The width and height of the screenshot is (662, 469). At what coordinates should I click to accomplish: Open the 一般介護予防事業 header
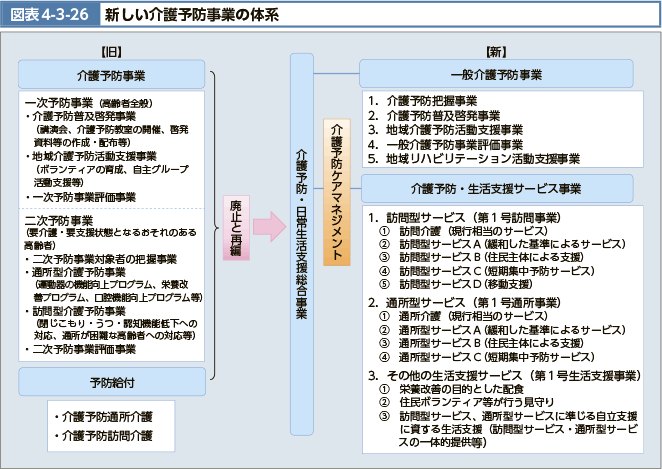click(497, 75)
